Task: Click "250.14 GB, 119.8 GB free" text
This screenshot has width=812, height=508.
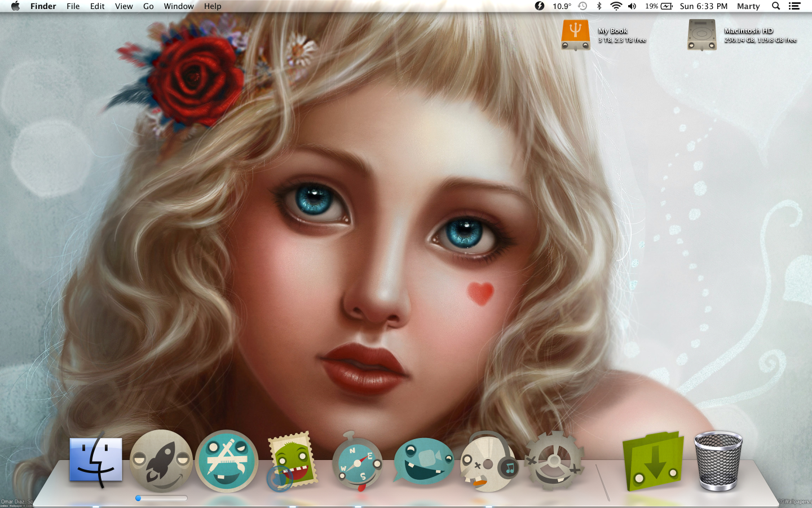Action: tap(761, 40)
